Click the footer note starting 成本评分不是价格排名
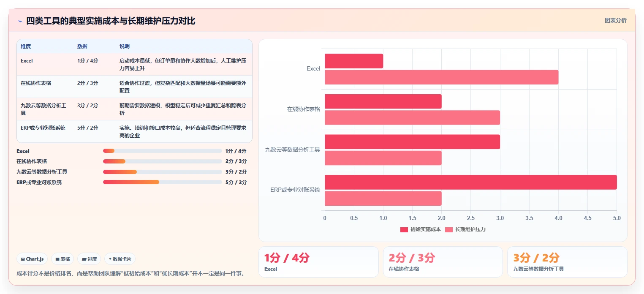 (x=130, y=273)
